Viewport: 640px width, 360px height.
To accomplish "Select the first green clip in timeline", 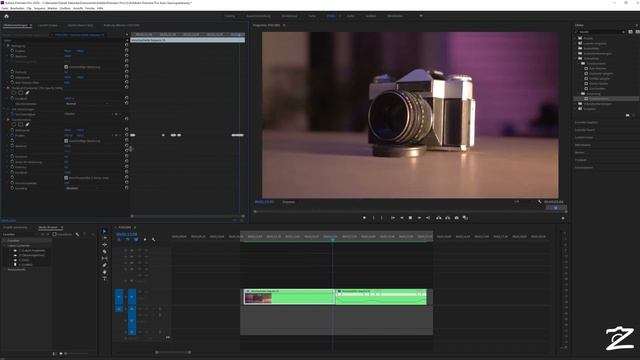I will (x=289, y=297).
